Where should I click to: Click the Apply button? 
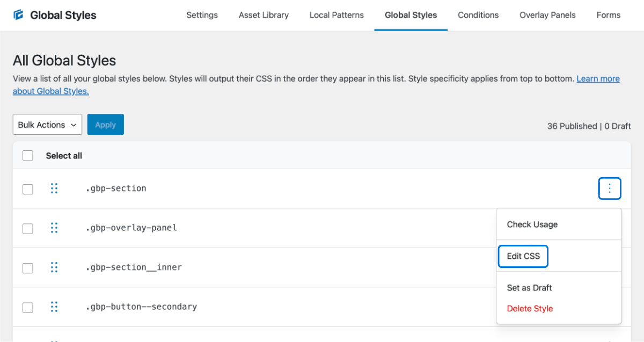point(106,125)
